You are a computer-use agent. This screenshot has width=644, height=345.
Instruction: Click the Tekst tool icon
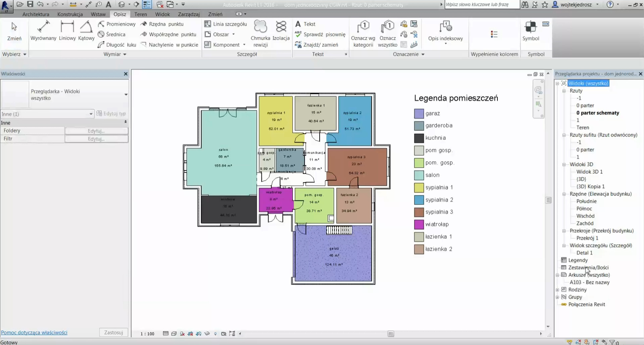click(298, 24)
